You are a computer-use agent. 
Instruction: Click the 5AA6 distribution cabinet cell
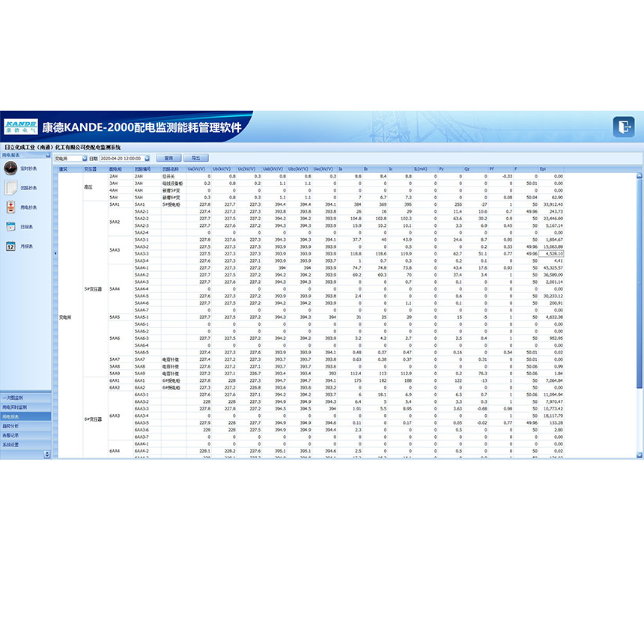point(121,338)
